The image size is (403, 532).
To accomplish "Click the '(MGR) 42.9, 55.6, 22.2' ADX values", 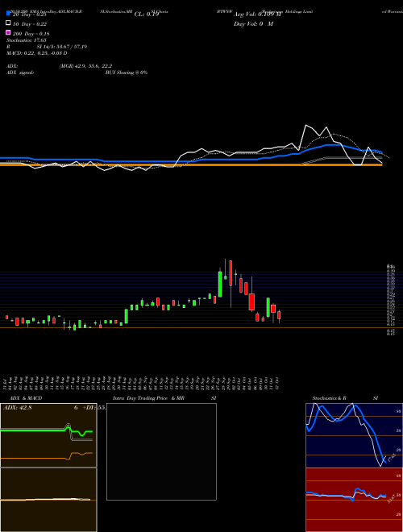I will pos(85,66).
